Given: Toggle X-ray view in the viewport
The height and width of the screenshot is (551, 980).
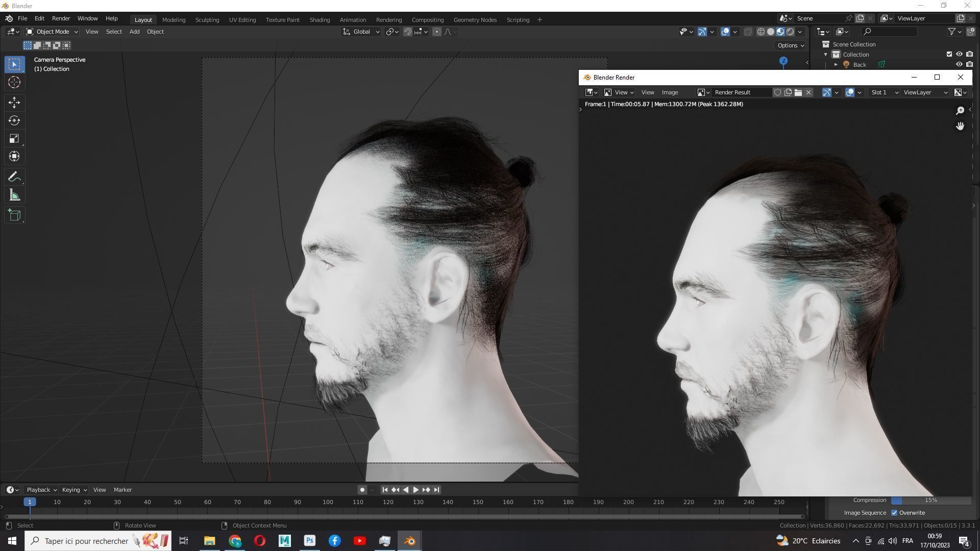Looking at the screenshot, I should (748, 32).
